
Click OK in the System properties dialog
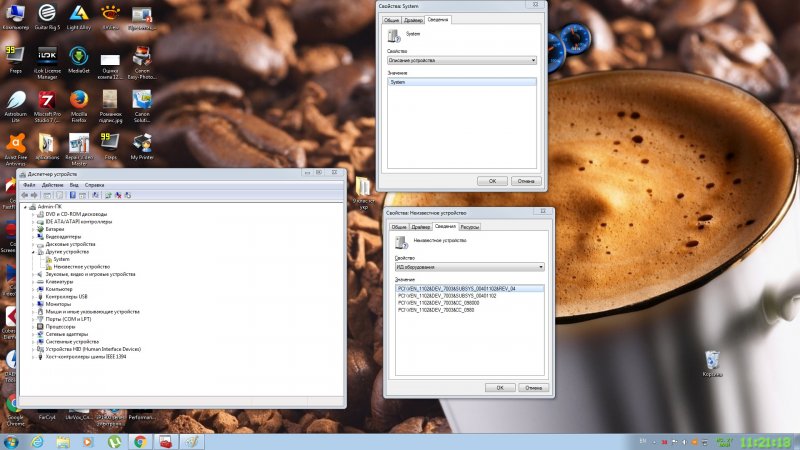pyautogui.click(x=492, y=181)
